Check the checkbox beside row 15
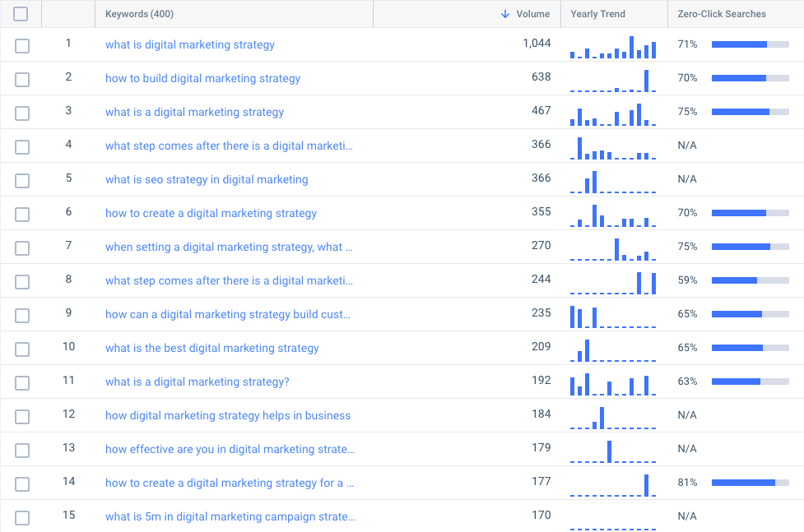The width and height of the screenshot is (804, 532). (21, 516)
